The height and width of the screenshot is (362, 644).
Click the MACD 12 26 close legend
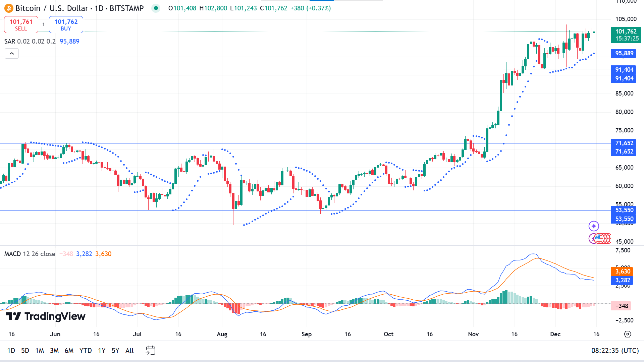coord(30,254)
